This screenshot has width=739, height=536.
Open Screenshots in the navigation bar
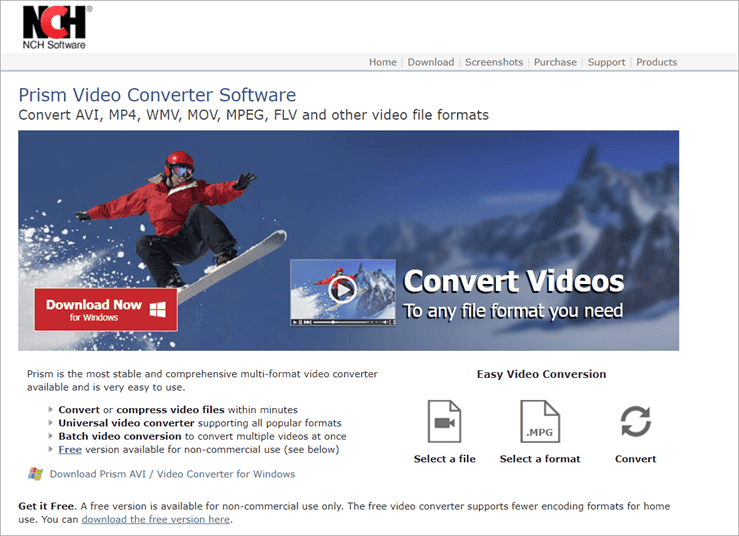pyautogui.click(x=494, y=62)
